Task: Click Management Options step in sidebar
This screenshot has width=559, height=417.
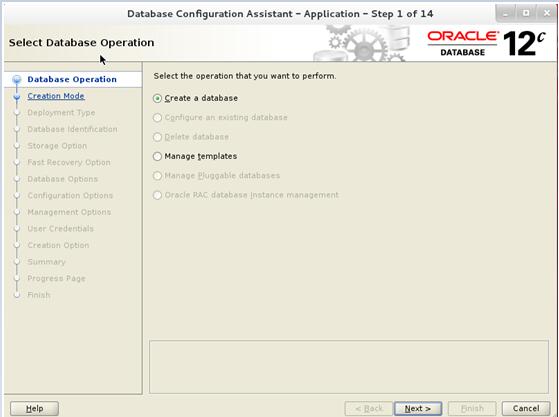Action: (69, 212)
